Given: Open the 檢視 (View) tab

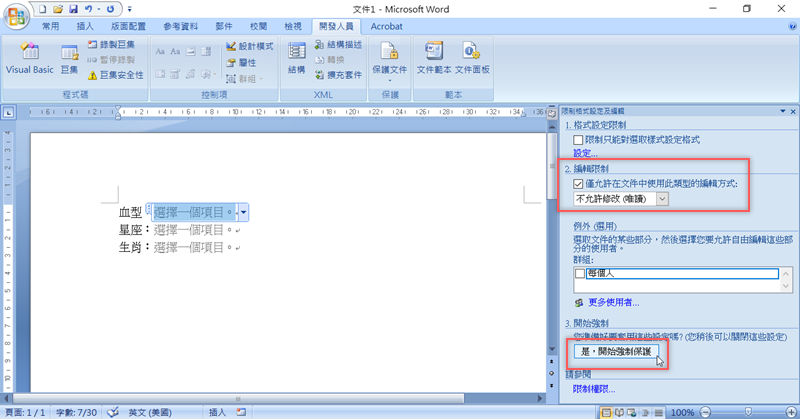Looking at the screenshot, I should [293, 27].
